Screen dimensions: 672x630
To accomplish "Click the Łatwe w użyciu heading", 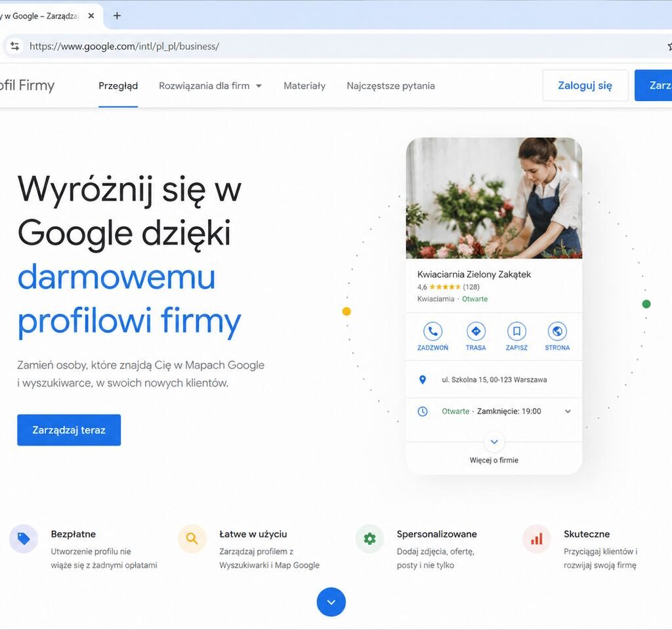I will (253, 534).
